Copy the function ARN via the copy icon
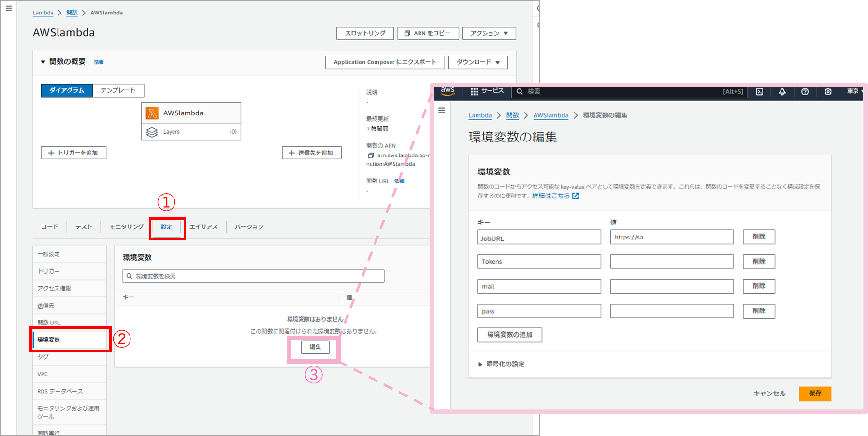 click(x=371, y=155)
